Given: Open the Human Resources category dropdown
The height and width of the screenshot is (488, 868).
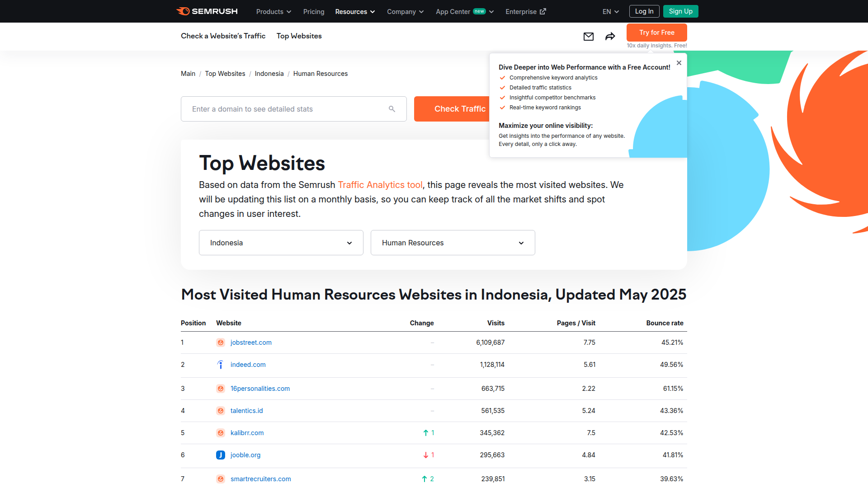Looking at the screenshot, I should click(x=453, y=243).
